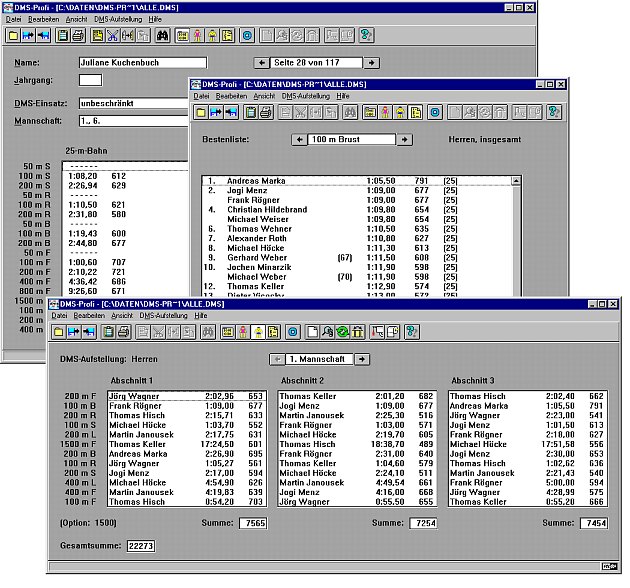This screenshot has width=630, height=588.
Task: Open the Hilfe menu in the front window
Action: pyautogui.click(x=200, y=316)
